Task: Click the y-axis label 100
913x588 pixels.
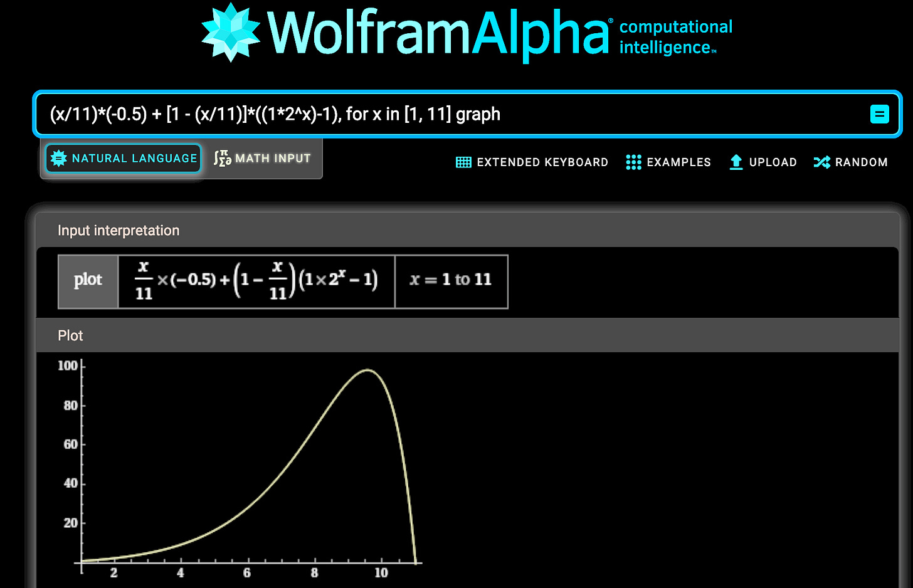Action: coord(68,365)
